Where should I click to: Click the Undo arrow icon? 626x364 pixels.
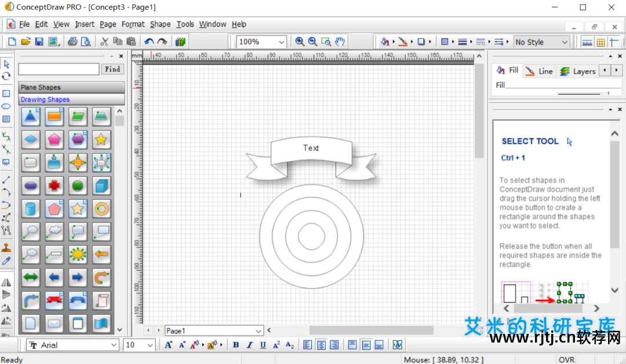click(149, 42)
